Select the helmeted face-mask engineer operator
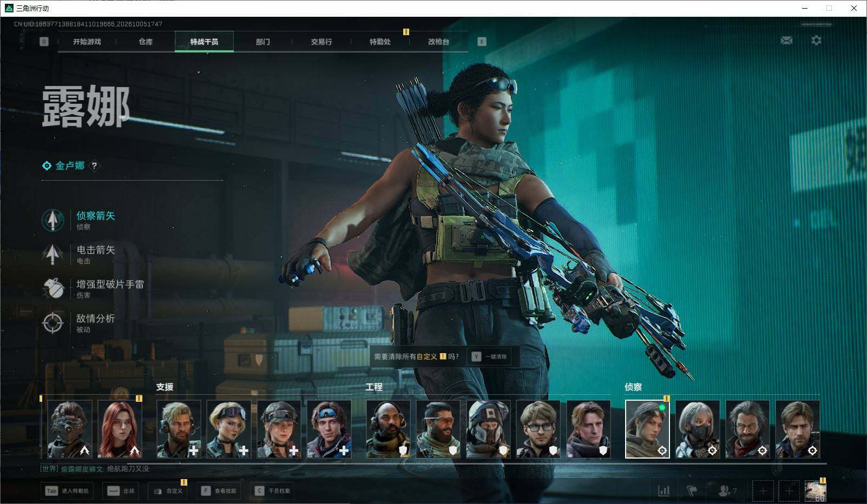 (x=488, y=429)
